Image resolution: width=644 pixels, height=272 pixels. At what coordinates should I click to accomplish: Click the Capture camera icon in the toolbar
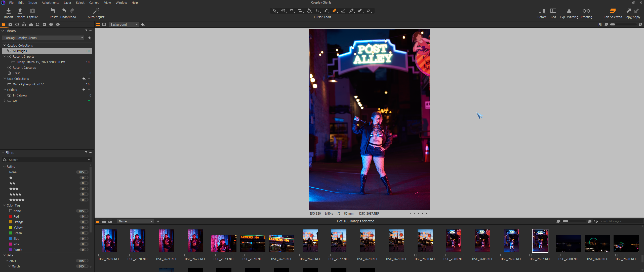coord(32,11)
